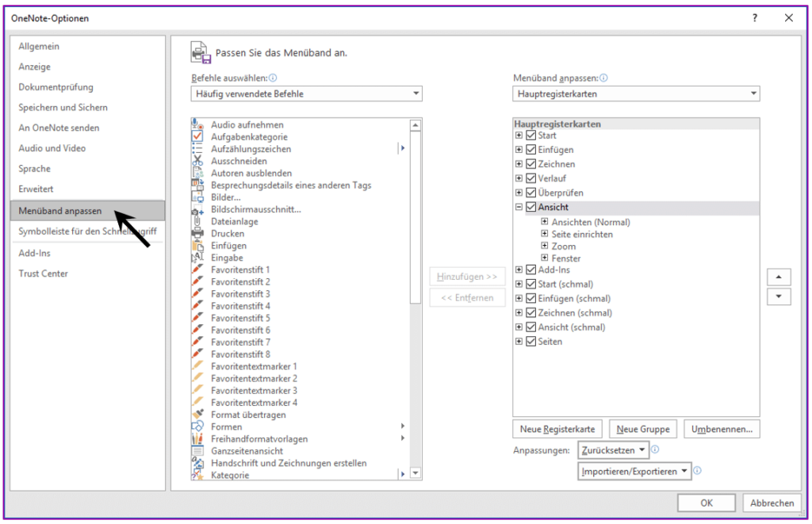Click the Neue Registerkarte button
Image resolution: width=812 pixels, height=524 pixels.
pyautogui.click(x=557, y=429)
